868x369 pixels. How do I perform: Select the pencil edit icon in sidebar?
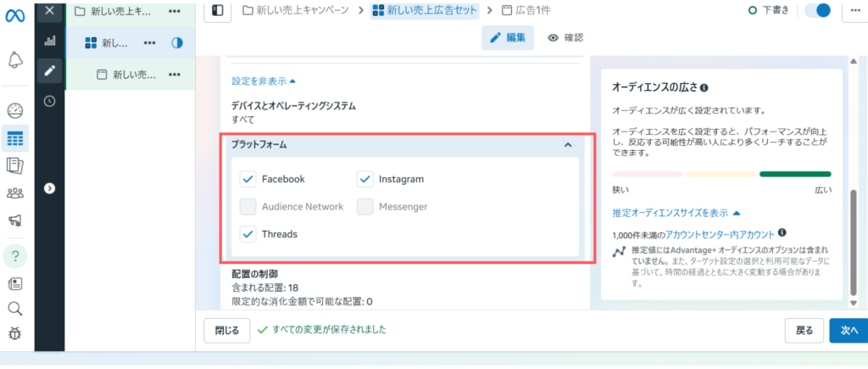pos(49,70)
